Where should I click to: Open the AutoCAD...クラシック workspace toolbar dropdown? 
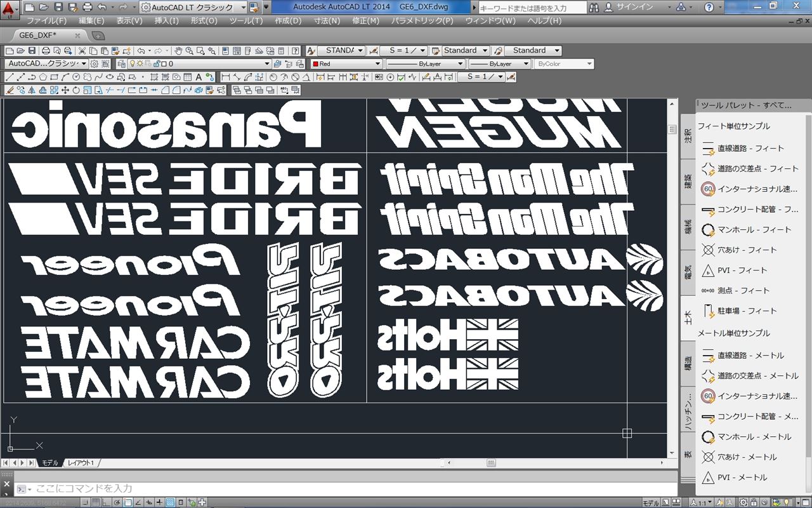[x=47, y=63]
